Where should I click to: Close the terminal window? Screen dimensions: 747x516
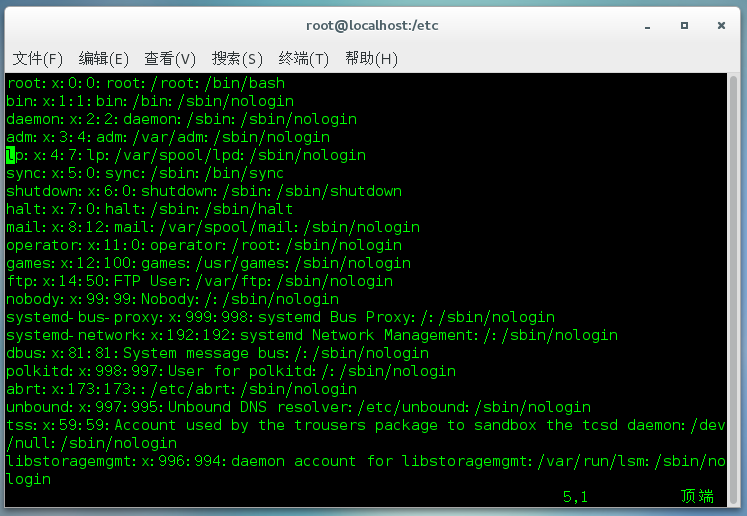pos(721,25)
